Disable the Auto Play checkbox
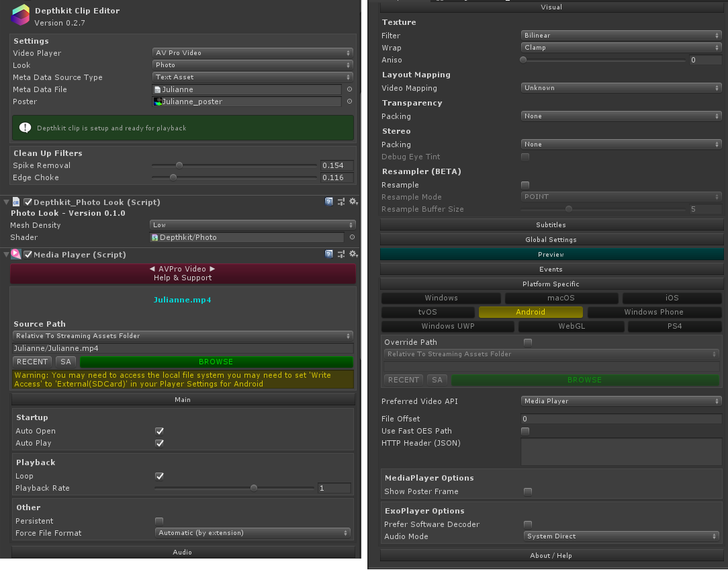728x570 pixels. 159,443
